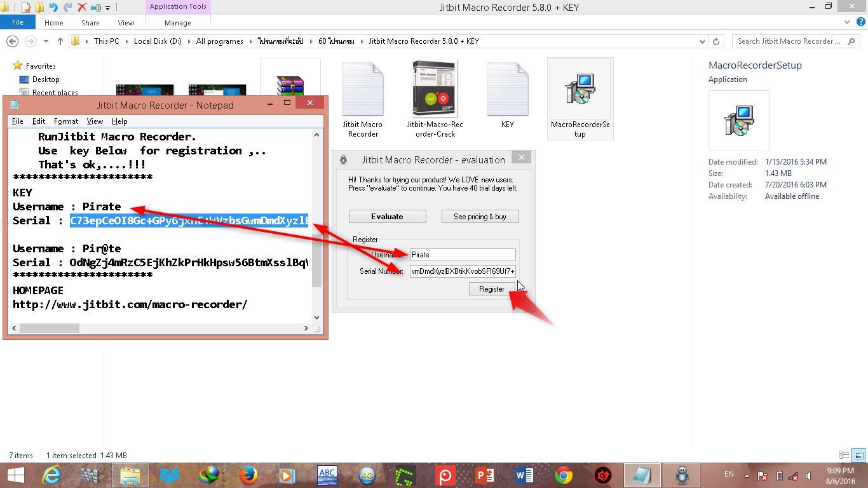
Task: Open Microsoft Word from the taskbar
Action: tap(524, 475)
